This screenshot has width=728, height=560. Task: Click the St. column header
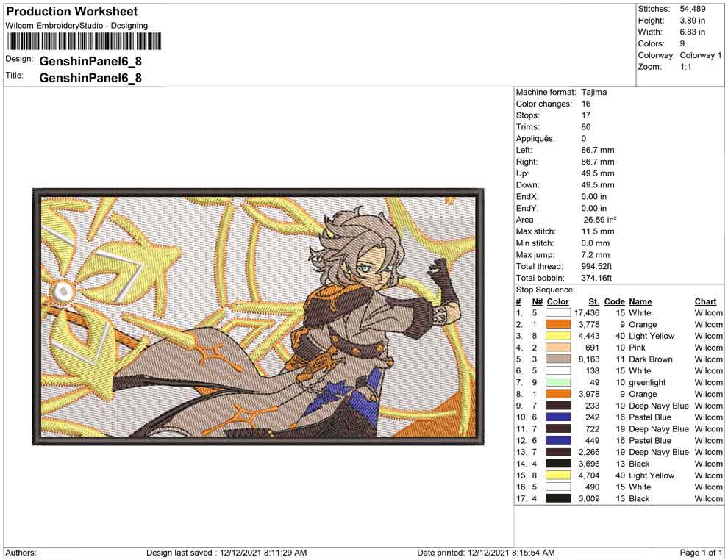[x=594, y=301]
